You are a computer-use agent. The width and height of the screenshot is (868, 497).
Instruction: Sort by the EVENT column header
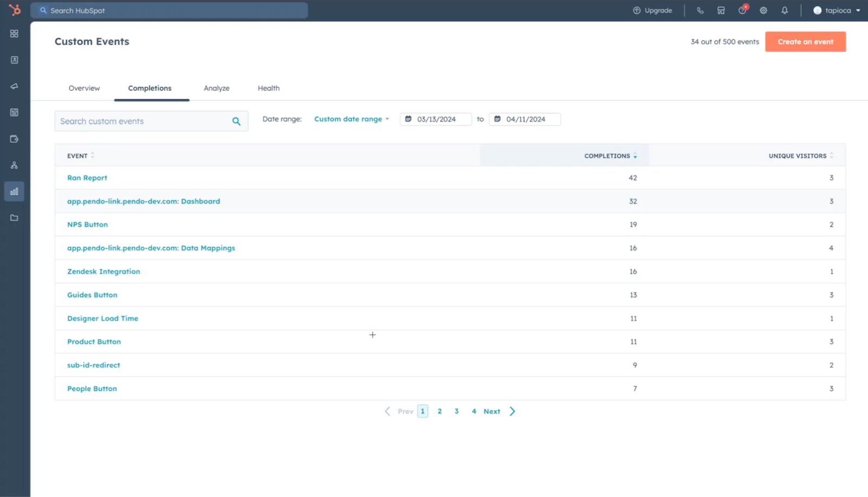[80, 156]
